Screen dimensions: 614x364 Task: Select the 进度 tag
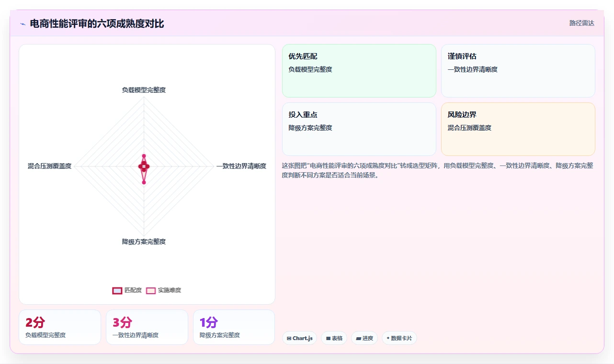tap(364, 338)
